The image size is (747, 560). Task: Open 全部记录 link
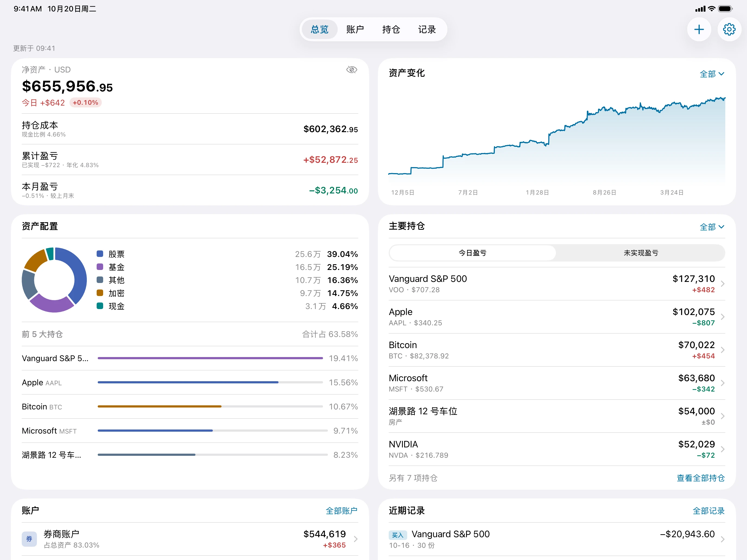point(708,511)
